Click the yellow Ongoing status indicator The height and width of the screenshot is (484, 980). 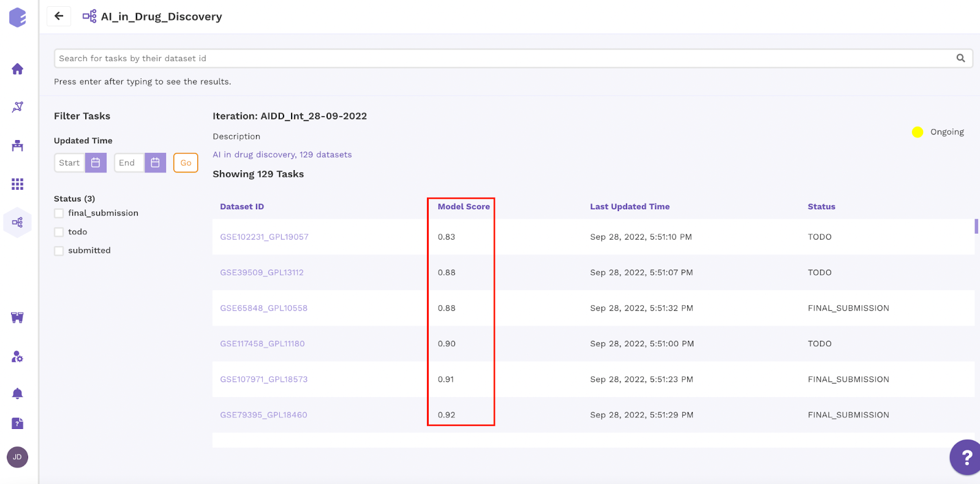(917, 132)
